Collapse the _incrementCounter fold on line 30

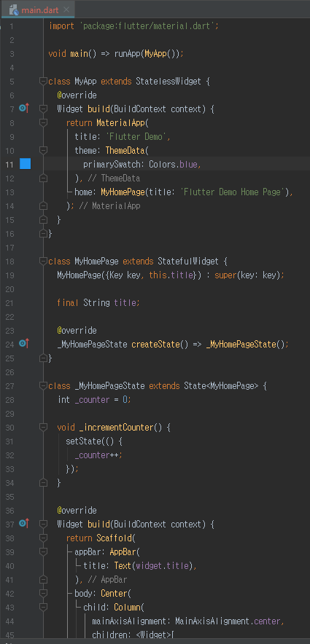click(x=43, y=427)
